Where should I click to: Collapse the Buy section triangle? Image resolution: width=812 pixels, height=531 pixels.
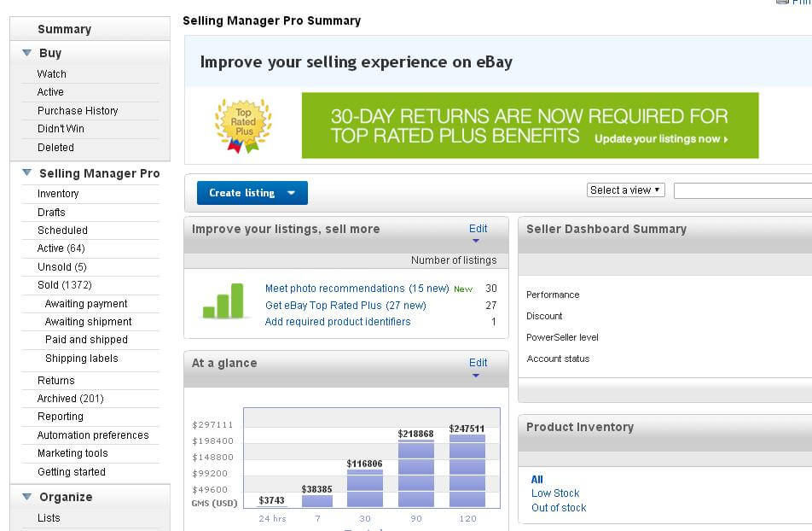pos(27,53)
